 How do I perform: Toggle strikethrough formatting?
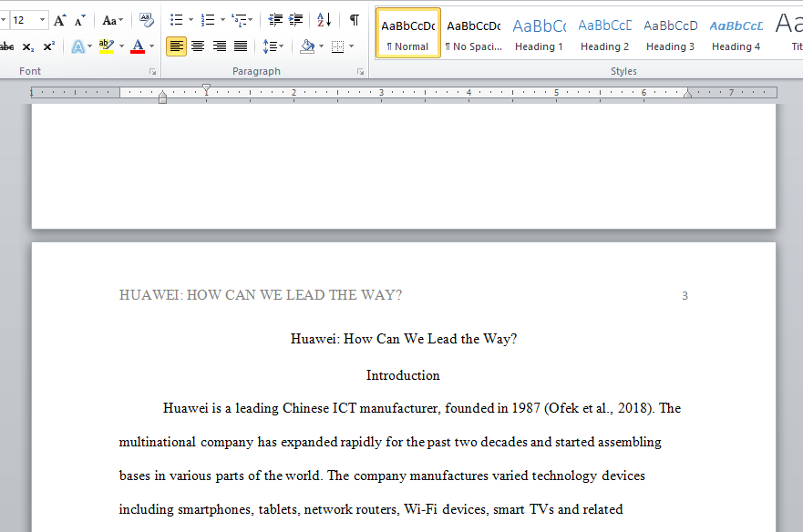[6, 46]
